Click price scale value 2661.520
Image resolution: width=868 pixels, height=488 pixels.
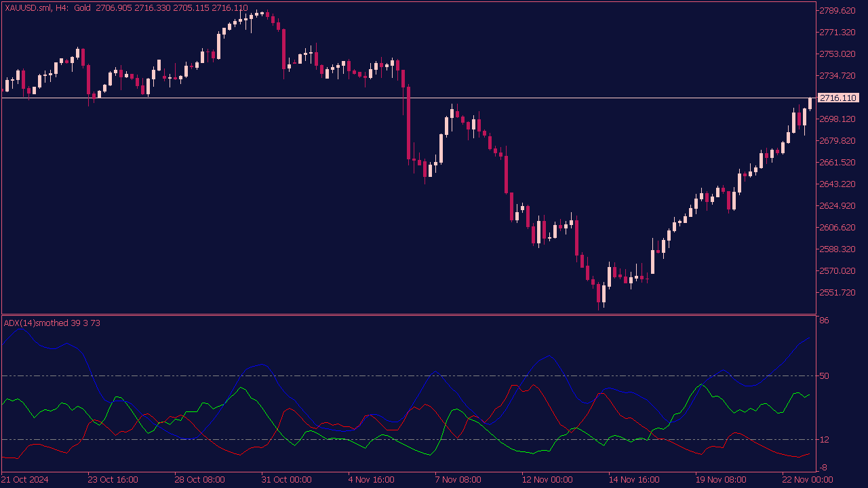click(x=837, y=163)
